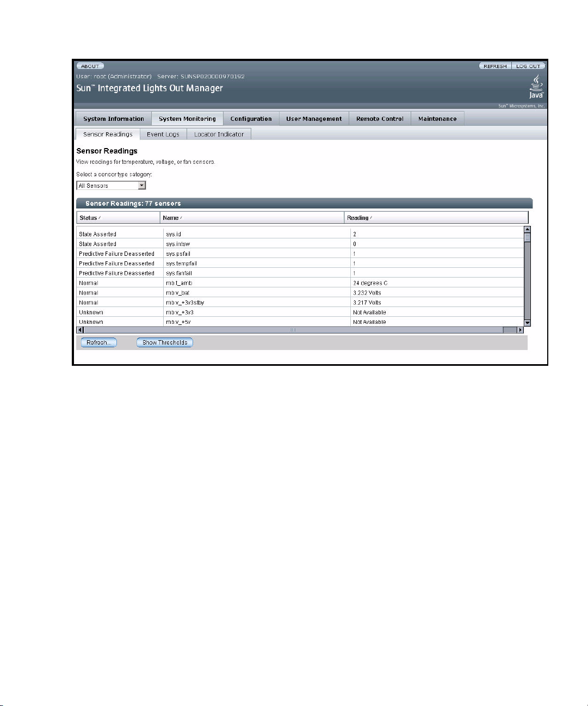The image size is (588, 706).
Task: Click the vertical scrollbar down arrow
Action: click(527, 323)
